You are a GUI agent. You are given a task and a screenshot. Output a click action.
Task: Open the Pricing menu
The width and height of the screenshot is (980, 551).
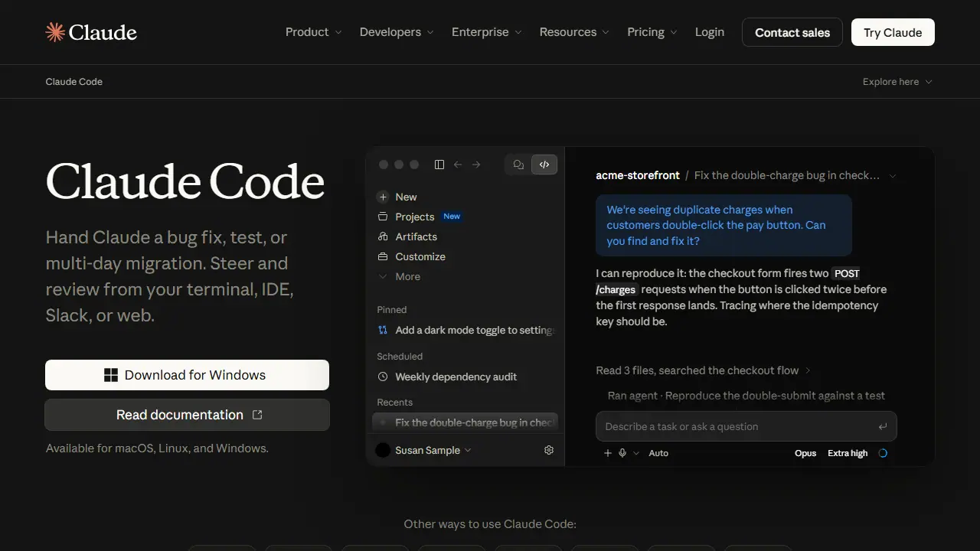click(652, 32)
